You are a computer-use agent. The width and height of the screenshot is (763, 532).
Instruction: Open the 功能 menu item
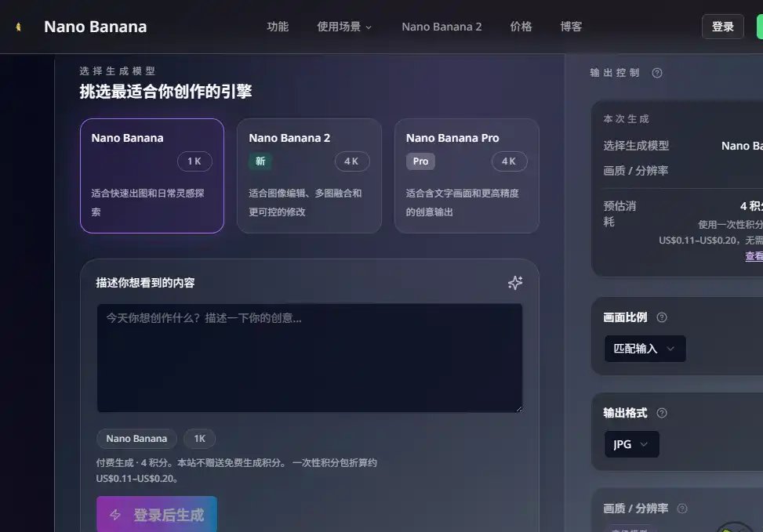(x=278, y=27)
